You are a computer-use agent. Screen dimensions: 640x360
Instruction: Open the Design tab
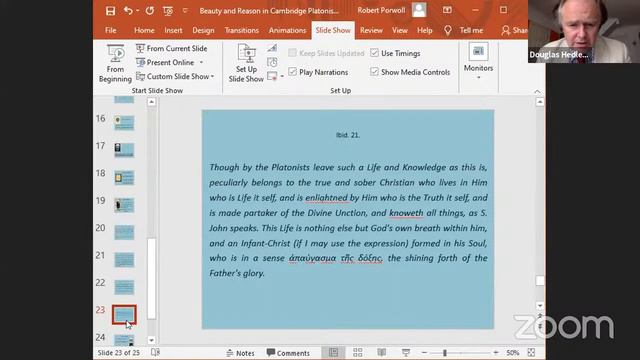click(x=203, y=30)
